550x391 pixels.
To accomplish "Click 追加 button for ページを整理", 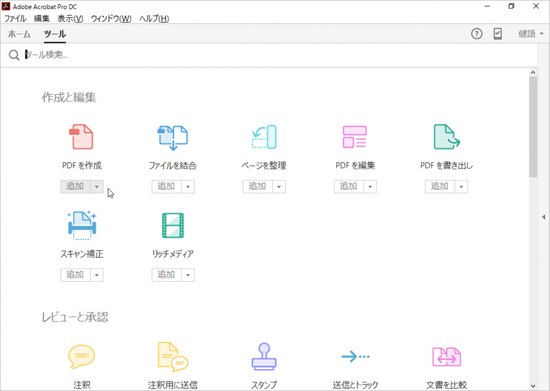I will pyautogui.click(x=258, y=187).
